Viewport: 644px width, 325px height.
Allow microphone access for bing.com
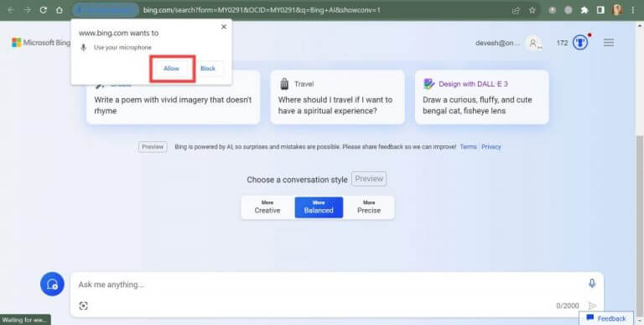pyautogui.click(x=172, y=69)
